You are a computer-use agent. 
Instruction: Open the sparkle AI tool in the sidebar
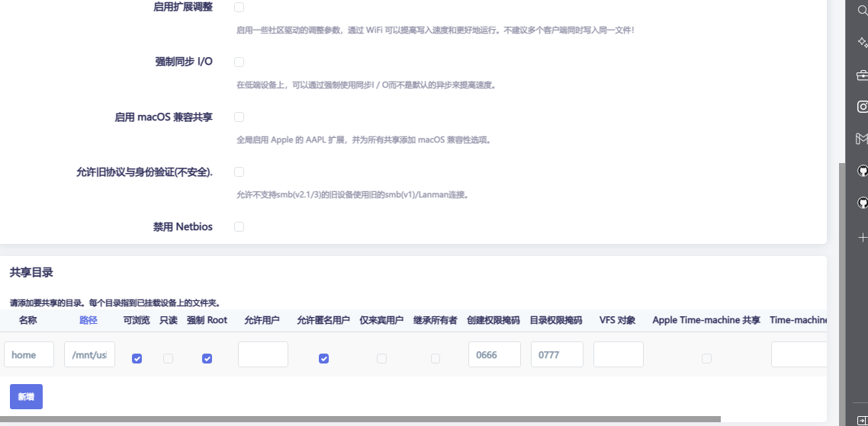[863, 43]
